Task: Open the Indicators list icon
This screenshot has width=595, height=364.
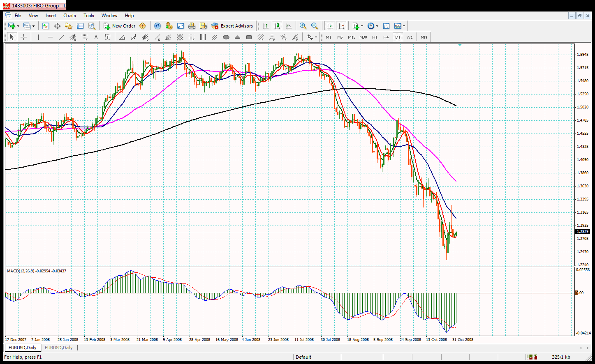Action: [x=356, y=26]
